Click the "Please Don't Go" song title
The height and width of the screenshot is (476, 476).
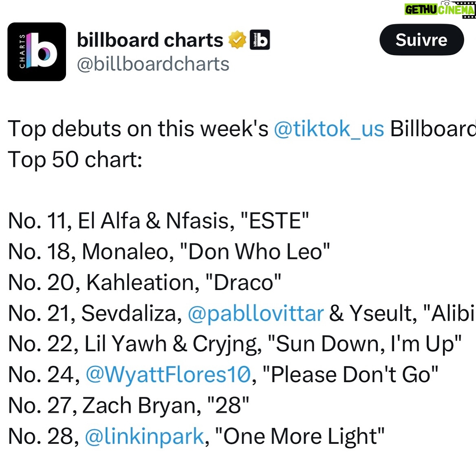click(350, 374)
